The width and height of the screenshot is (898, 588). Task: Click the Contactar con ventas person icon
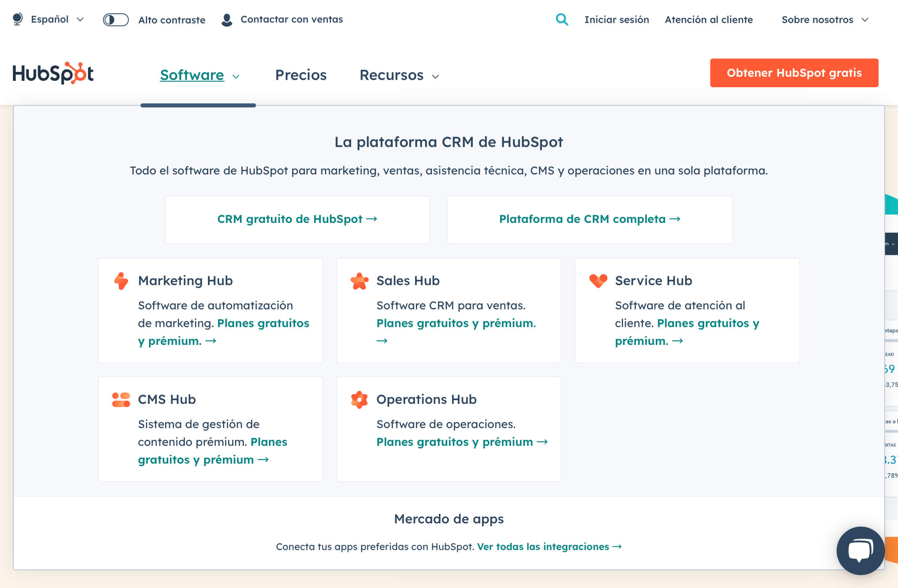pos(227,19)
